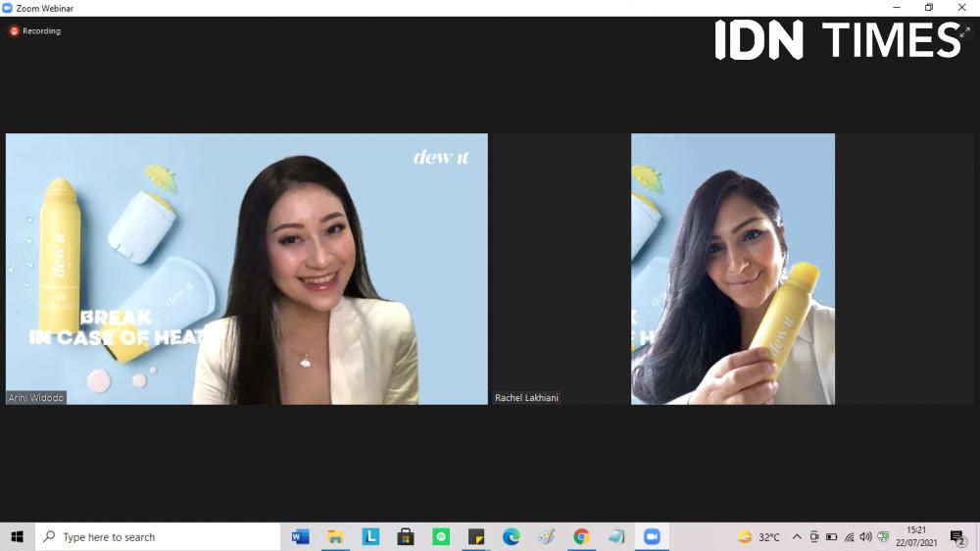Click the safely remove hardware tray icon

coord(883,536)
